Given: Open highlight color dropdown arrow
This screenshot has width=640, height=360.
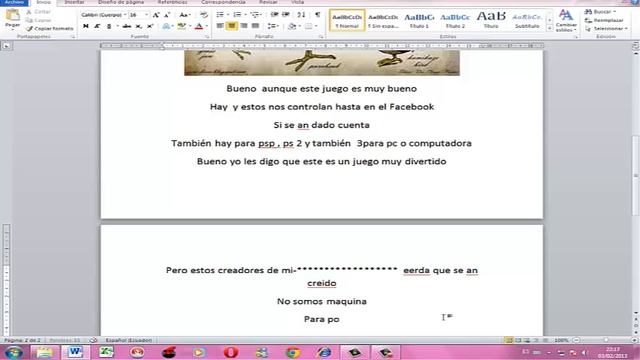Looking at the screenshot, I should 189,26.
